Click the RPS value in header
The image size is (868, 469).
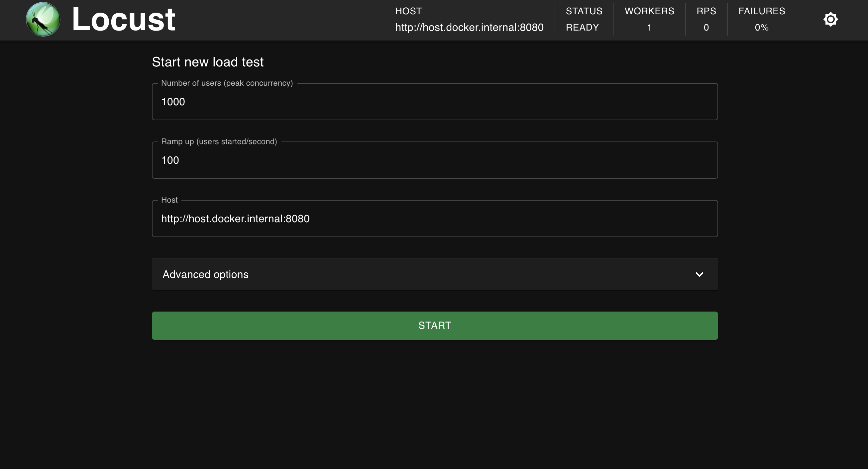coord(706,27)
